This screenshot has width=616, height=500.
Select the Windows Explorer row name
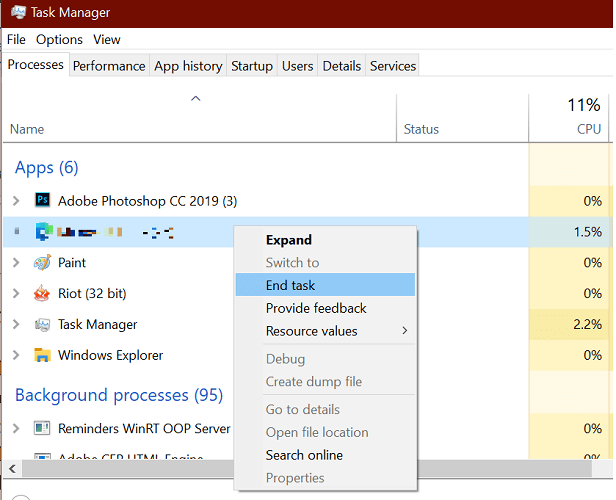[x=110, y=355]
